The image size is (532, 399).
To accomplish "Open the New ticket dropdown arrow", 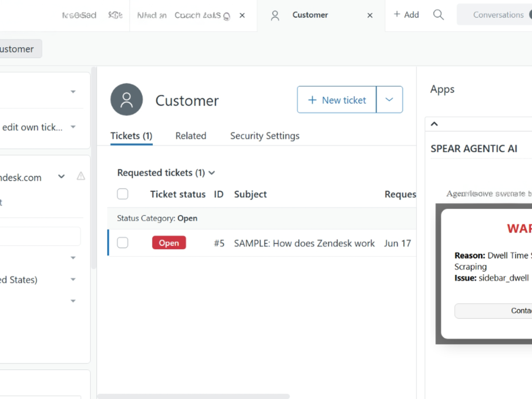I will (389, 99).
